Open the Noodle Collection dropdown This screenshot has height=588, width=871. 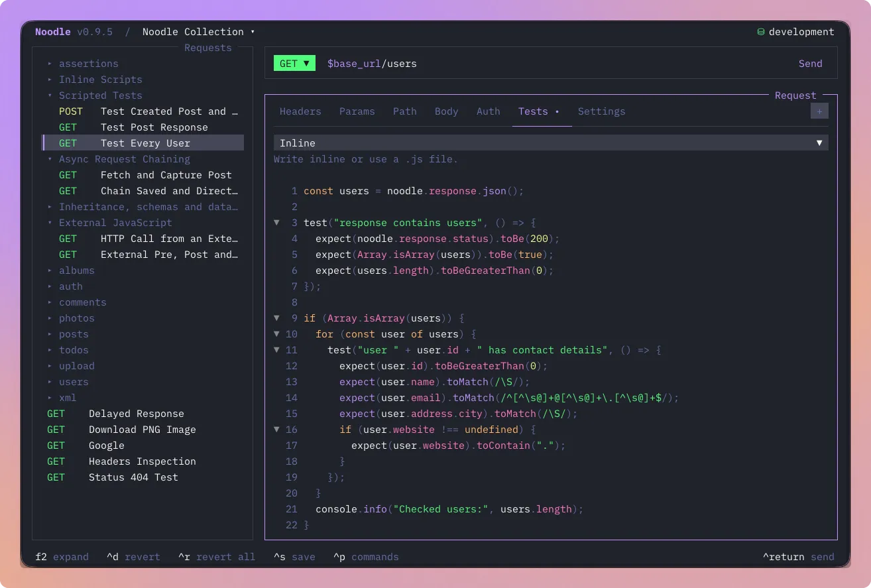click(x=198, y=32)
